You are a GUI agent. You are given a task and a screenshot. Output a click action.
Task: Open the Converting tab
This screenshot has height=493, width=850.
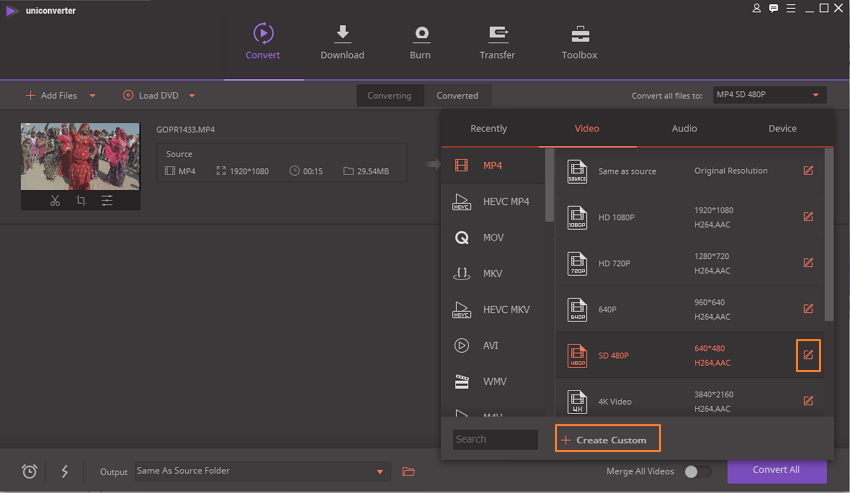(x=389, y=95)
